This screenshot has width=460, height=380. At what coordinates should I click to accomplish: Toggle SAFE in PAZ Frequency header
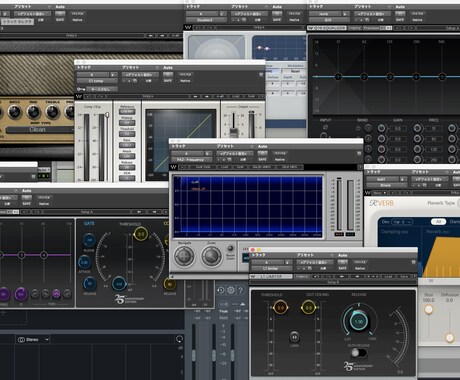(262, 160)
